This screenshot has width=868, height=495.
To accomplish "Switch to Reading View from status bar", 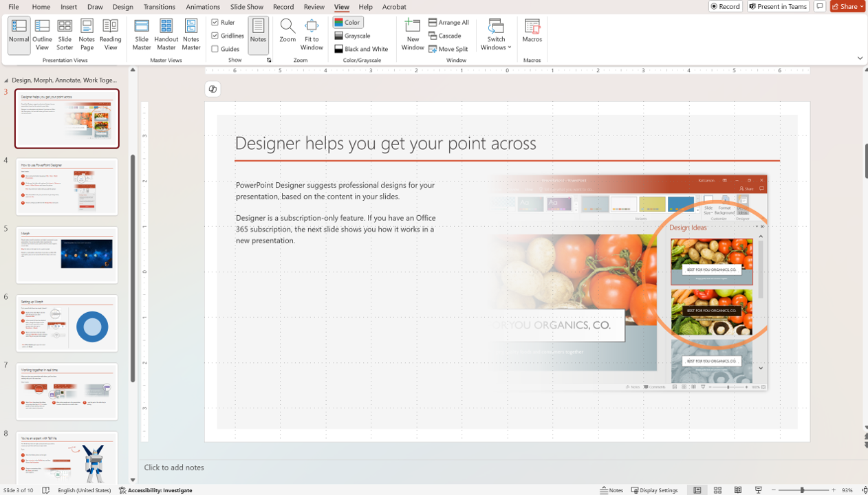I will [x=738, y=490].
